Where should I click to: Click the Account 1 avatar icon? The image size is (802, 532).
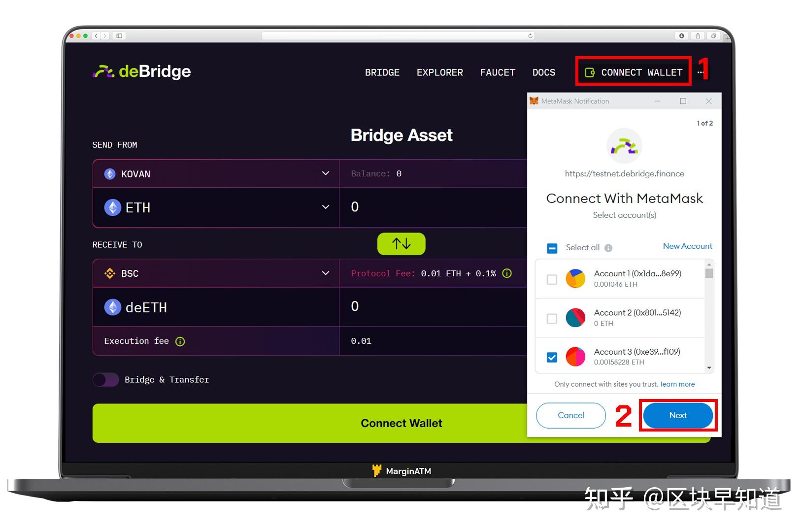575,278
